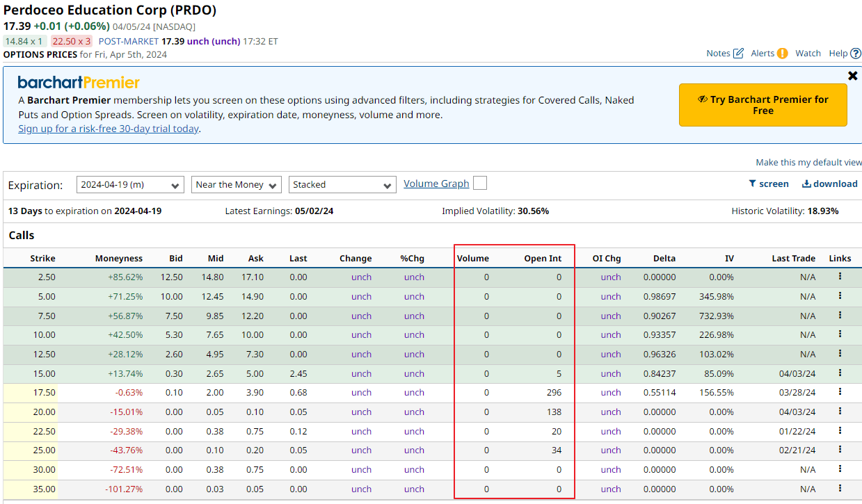Open links menu for 2.50 strike
862x504 pixels.
(840, 277)
